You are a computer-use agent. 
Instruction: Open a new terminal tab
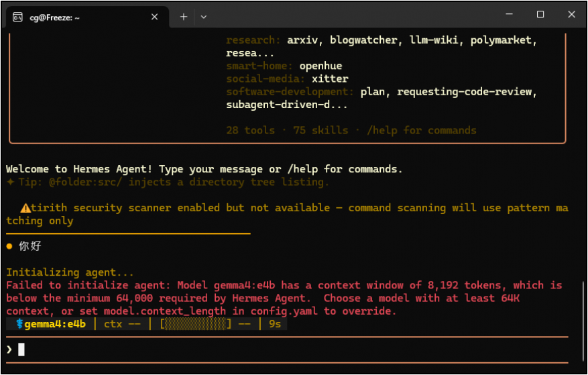tap(184, 17)
